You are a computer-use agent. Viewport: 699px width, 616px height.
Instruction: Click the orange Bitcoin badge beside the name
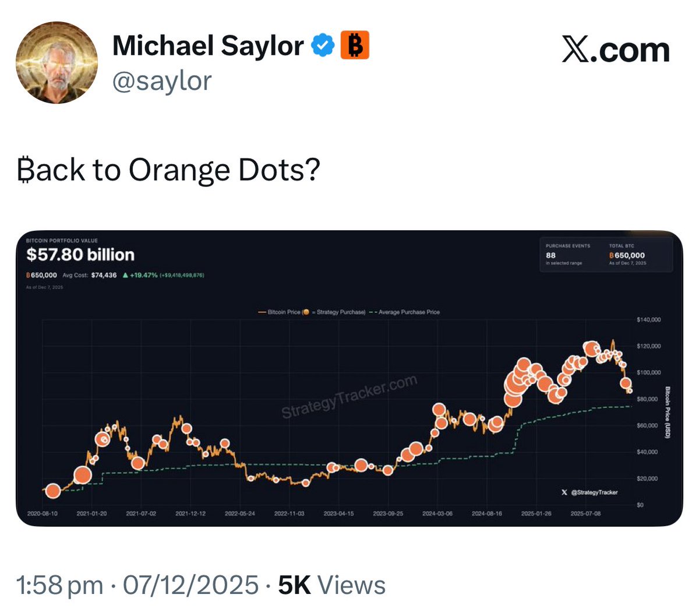point(355,45)
